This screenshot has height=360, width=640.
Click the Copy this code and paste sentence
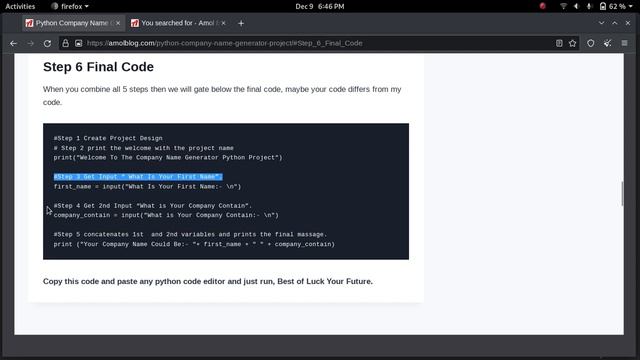[208, 281]
